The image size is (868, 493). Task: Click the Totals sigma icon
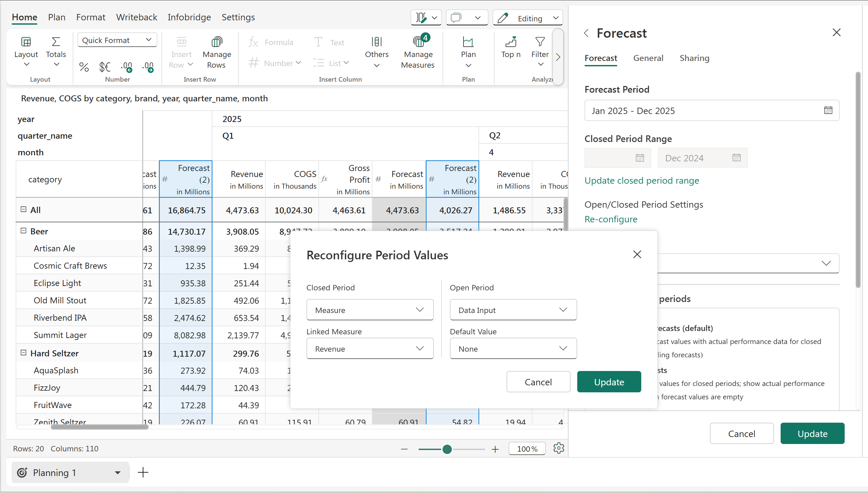56,42
